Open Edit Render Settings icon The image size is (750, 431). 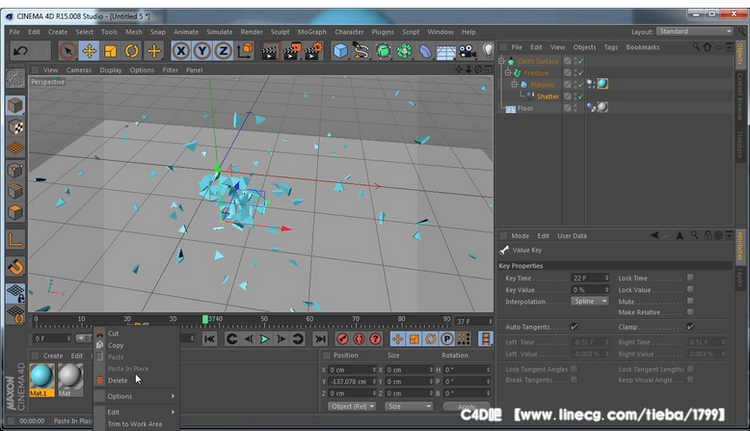[313, 51]
